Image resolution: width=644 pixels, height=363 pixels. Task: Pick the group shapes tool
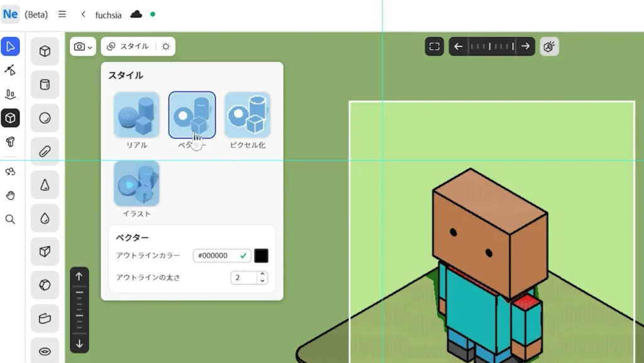click(x=10, y=172)
